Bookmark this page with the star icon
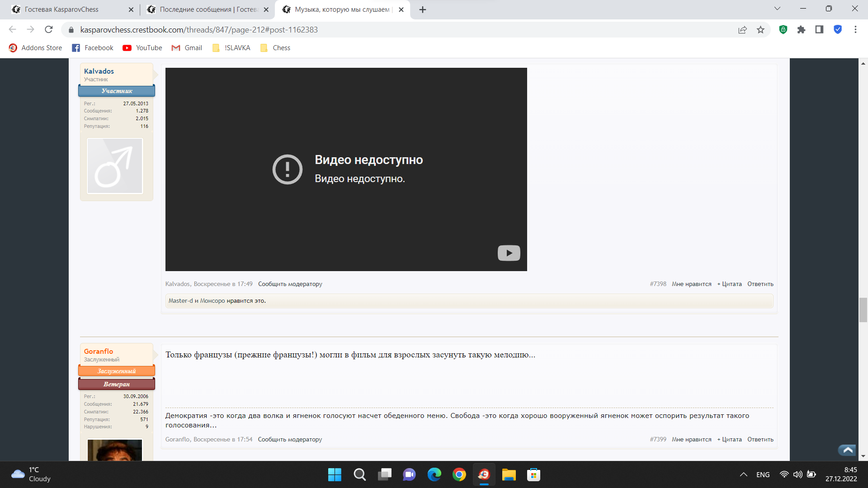This screenshot has width=868, height=488. (760, 30)
